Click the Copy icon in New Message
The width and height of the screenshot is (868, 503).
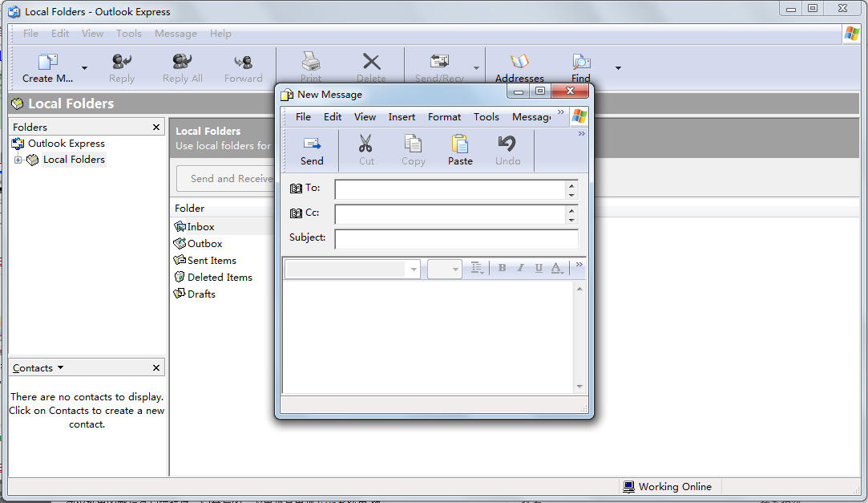[413, 144]
